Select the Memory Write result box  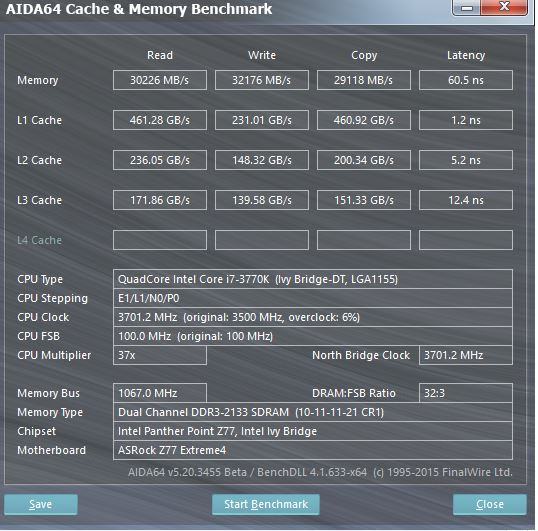262,80
